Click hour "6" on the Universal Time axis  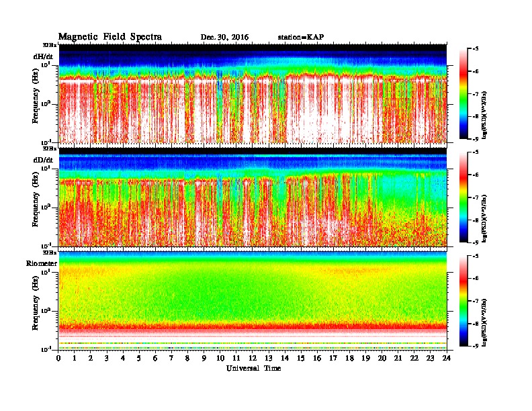[x=155, y=358]
